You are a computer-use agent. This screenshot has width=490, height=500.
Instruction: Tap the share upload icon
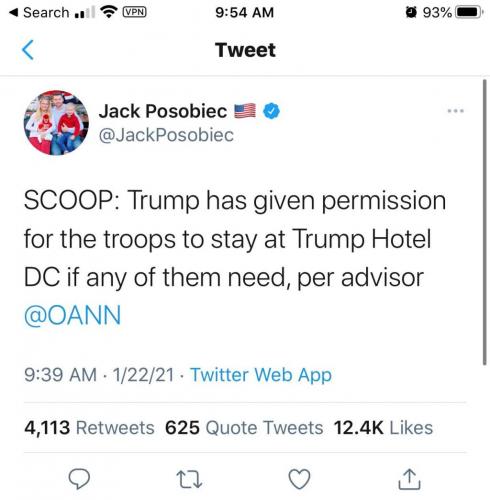(x=409, y=479)
